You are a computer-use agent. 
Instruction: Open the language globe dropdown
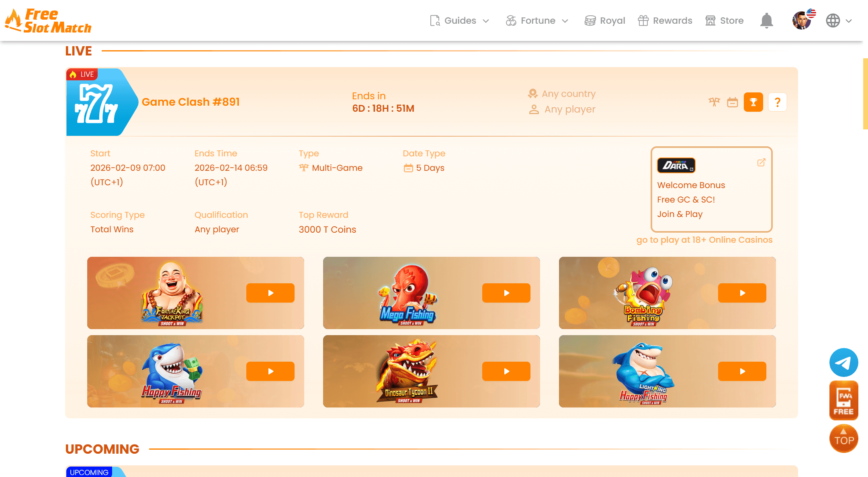tap(839, 20)
